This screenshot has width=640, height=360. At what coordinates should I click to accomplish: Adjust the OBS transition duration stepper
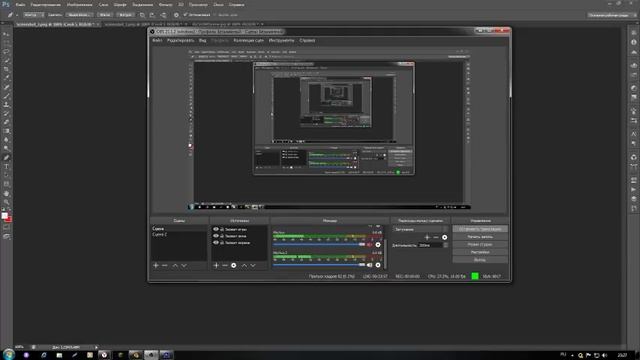(x=445, y=245)
